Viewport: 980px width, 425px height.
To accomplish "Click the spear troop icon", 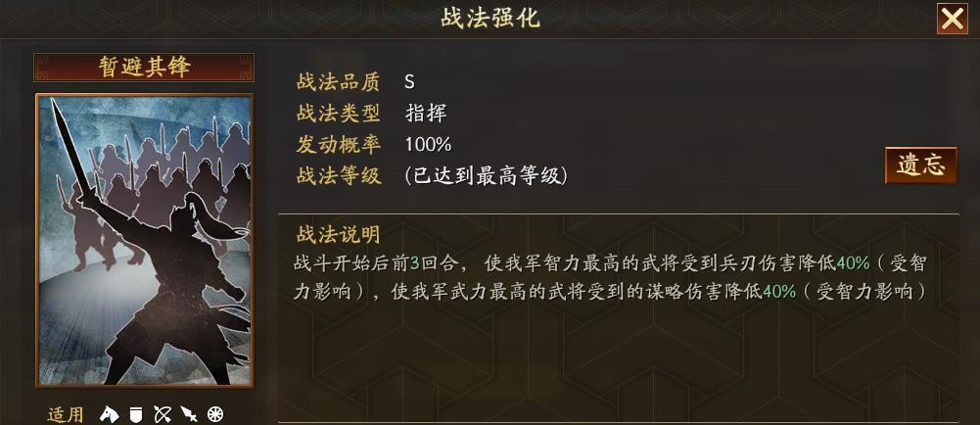I will (x=189, y=414).
